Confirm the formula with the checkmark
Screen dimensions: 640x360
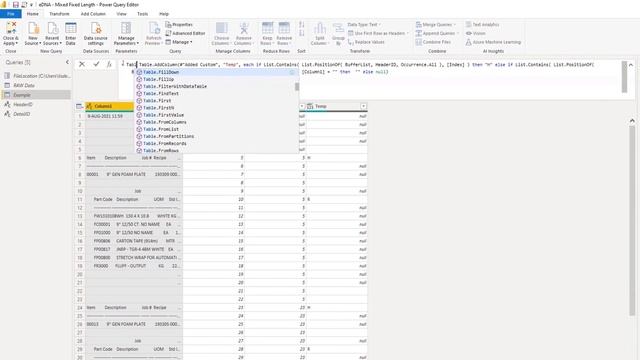(x=96, y=64)
